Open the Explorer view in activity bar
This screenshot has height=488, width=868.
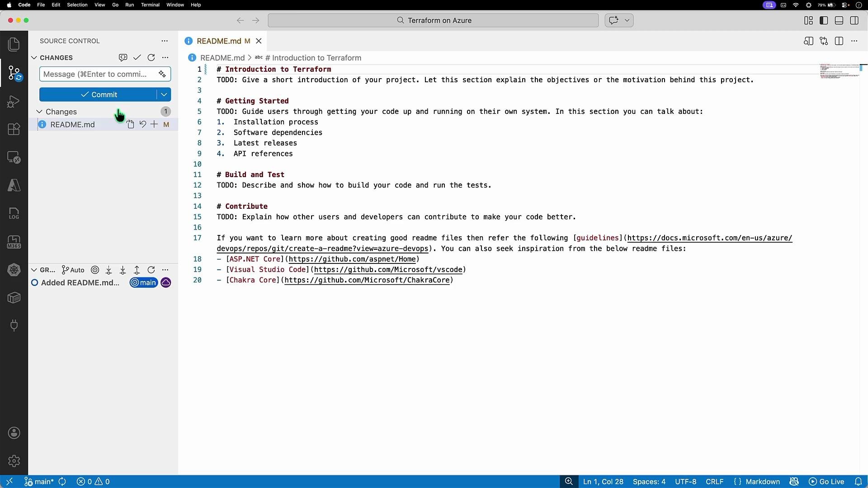tap(14, 44)
